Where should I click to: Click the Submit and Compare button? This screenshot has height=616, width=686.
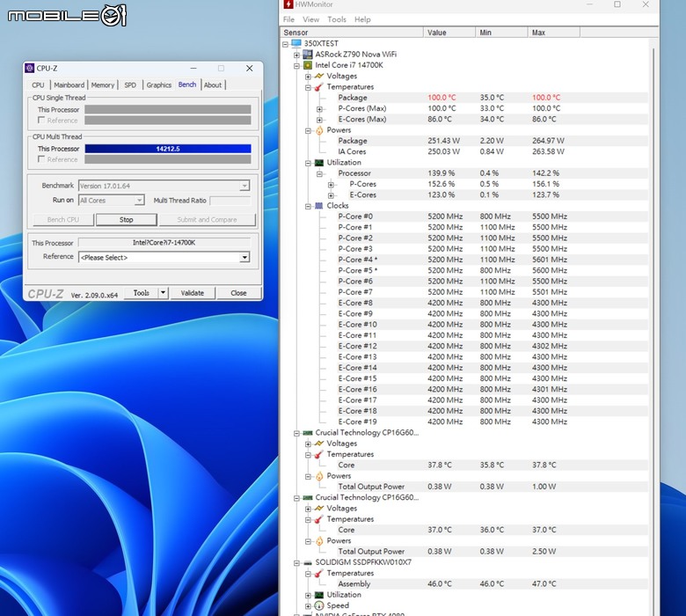207,220
